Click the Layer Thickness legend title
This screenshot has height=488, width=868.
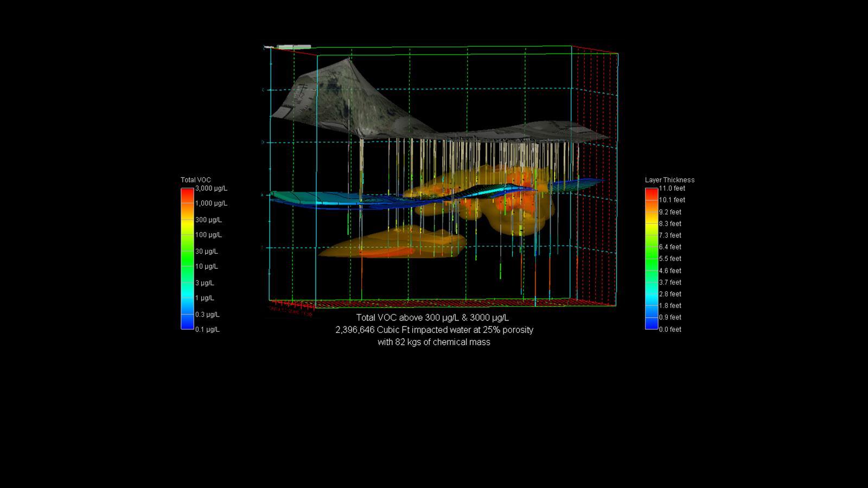[669, 180]
